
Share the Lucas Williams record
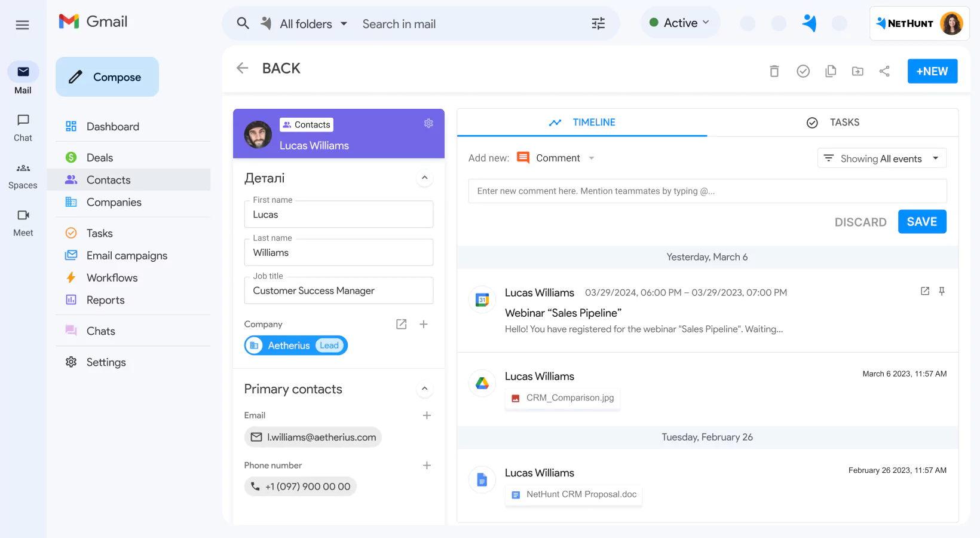885,71
